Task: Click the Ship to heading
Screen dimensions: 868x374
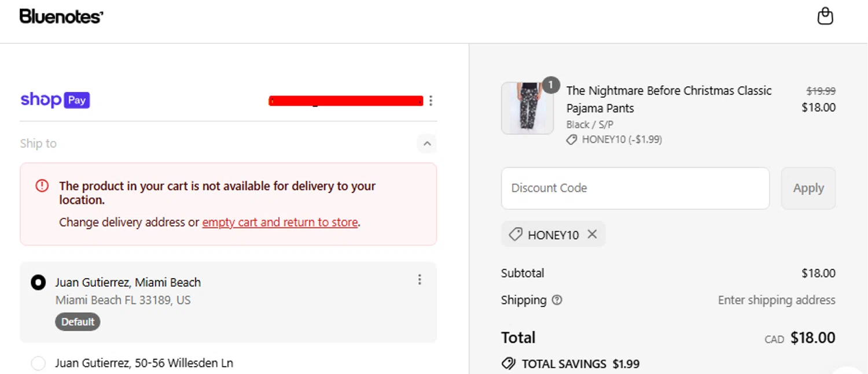Action: pos(38,143)
